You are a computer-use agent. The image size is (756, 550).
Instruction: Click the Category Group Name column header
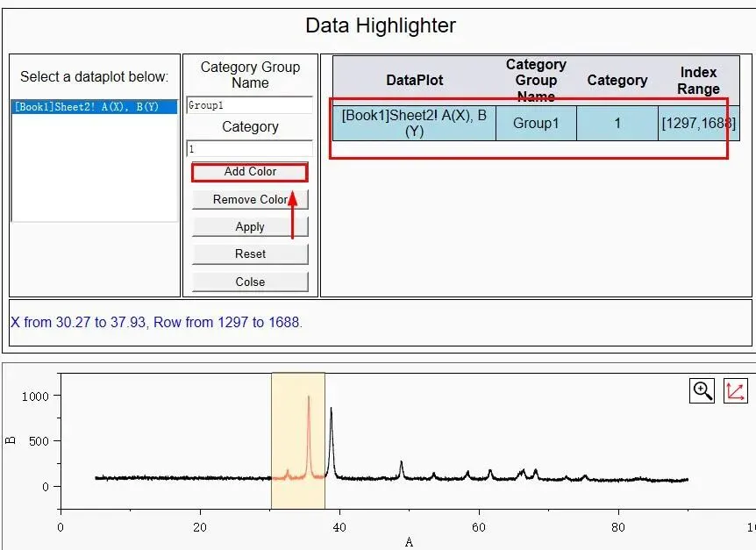click(536, 81)
